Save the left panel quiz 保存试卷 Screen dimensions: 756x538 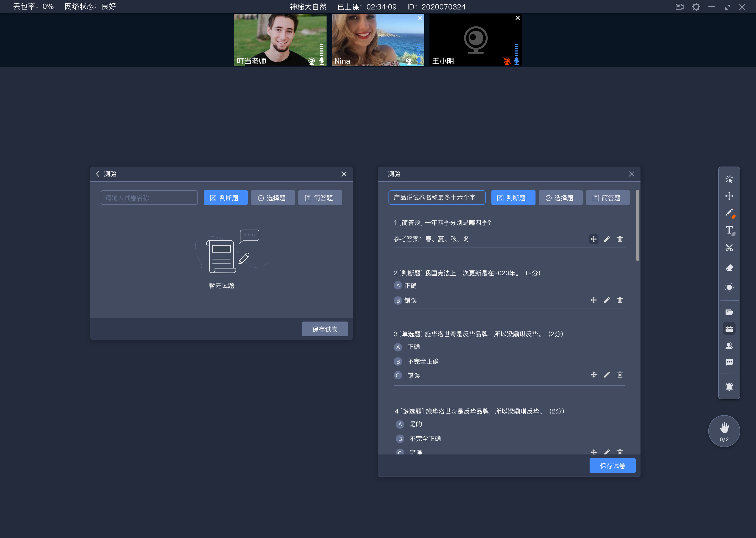[x=324, y=329]
